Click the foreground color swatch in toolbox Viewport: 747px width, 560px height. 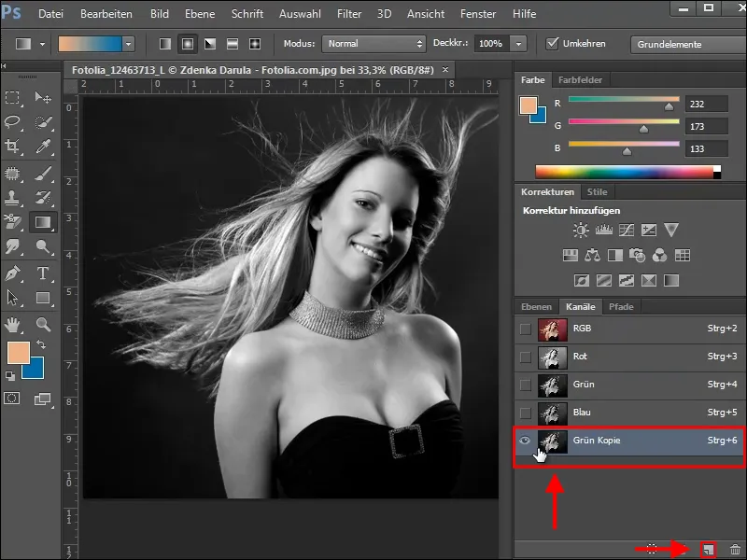[x=19, y=353]
